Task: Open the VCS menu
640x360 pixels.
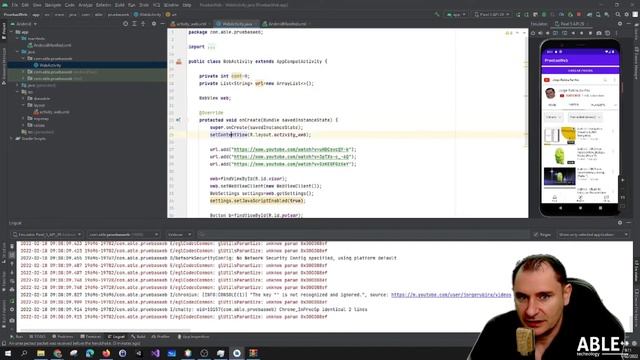Action: point(156,5)
